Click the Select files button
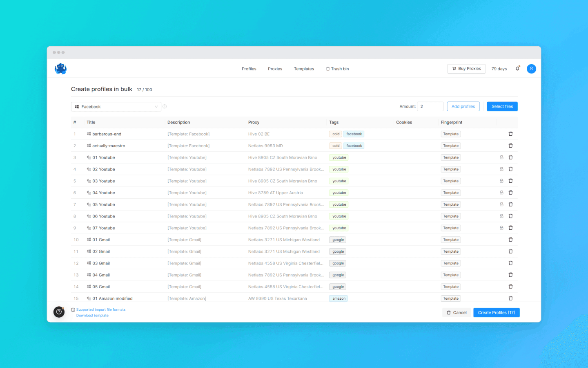This screenshot has height=368, width=588. 502,106
